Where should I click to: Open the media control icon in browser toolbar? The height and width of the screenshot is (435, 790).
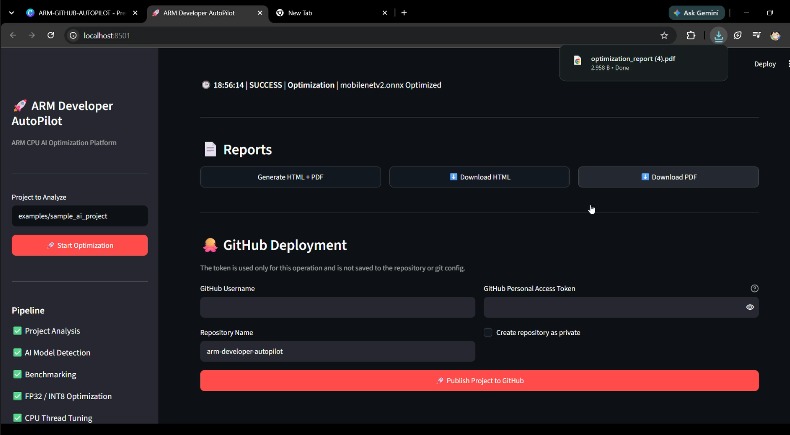click(x=756, y=35)
